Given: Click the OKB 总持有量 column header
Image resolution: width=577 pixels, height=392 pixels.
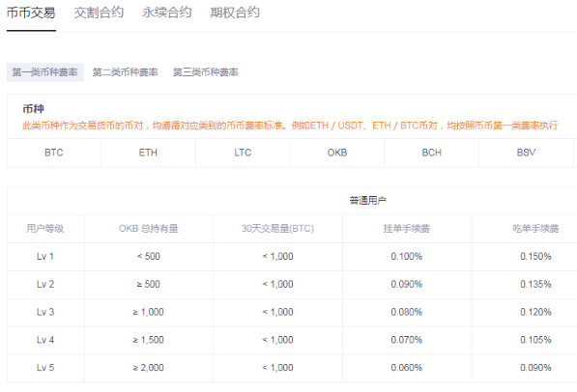Looking at the screenshot, I should point(148,229).
